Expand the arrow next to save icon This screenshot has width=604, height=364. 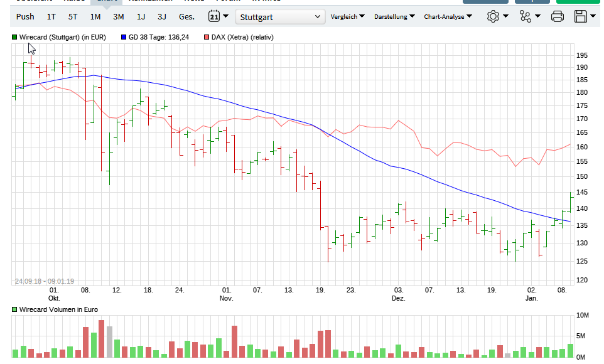pyautogui.click(x=593, y=16)
